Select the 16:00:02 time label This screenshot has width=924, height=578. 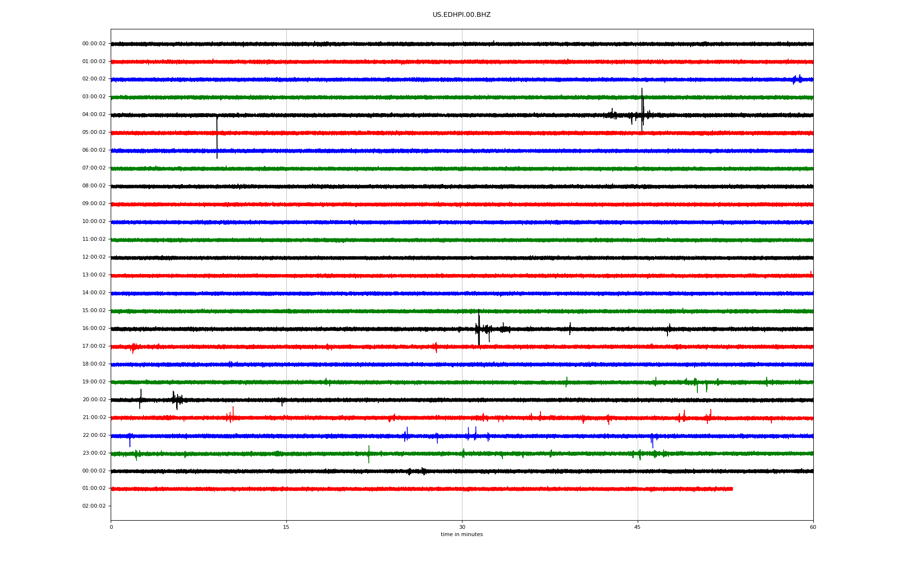coord(94,328)
